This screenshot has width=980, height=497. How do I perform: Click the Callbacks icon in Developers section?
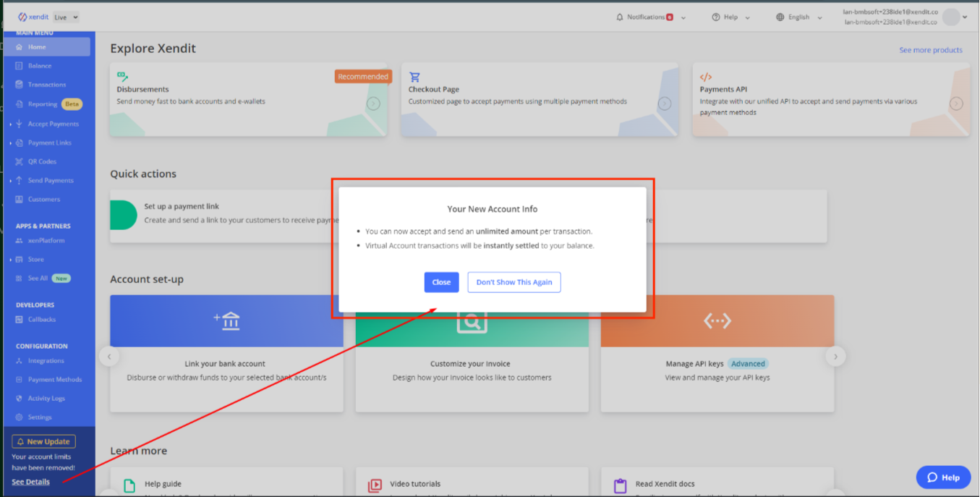[x=19, y=319]
